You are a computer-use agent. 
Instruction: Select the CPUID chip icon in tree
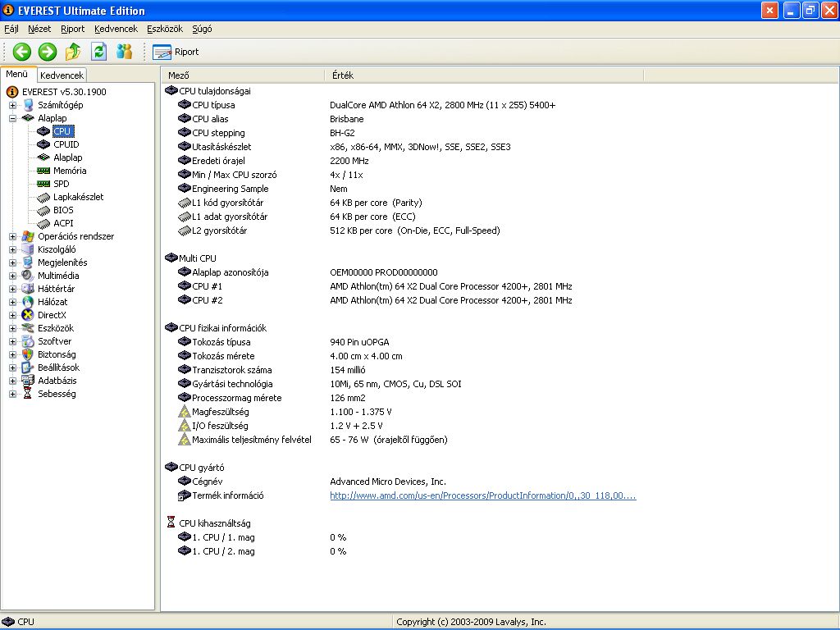tap(44, 144)
